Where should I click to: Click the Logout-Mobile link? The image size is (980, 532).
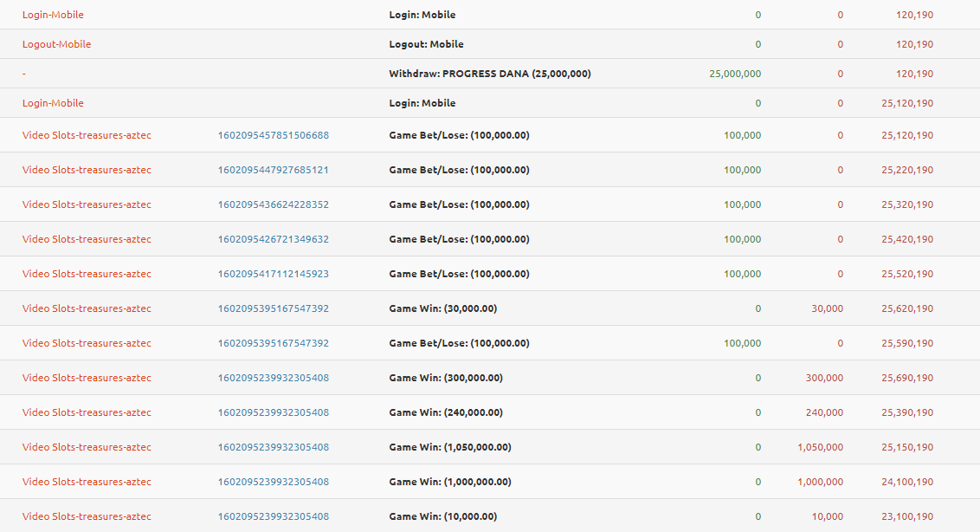[56, 44]
